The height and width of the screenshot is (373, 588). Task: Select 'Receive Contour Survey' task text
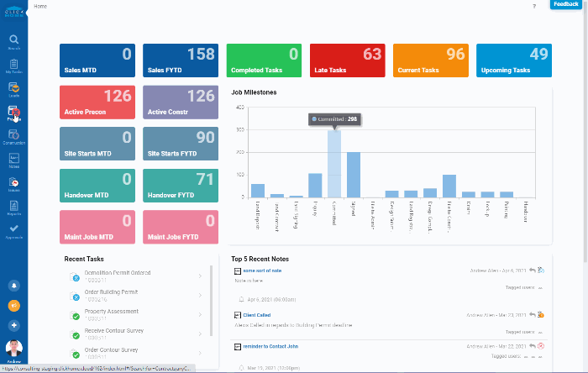tap(114, 331)
